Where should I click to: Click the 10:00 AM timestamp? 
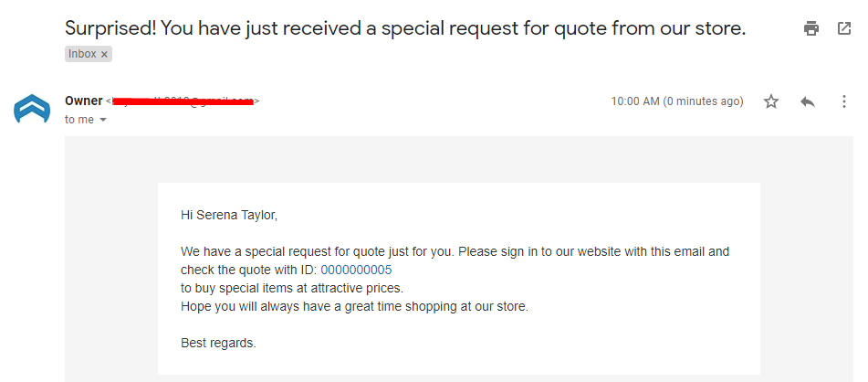point(676,101)
